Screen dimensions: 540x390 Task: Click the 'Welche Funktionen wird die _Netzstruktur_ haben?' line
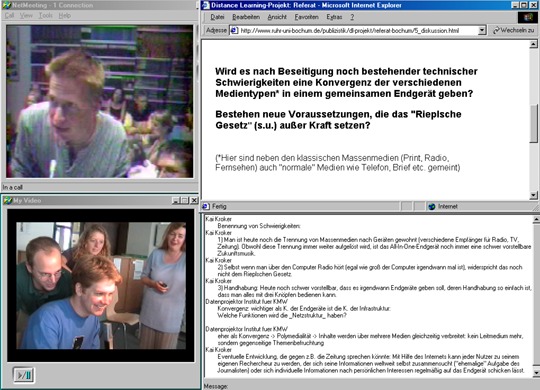pos(282,315)
